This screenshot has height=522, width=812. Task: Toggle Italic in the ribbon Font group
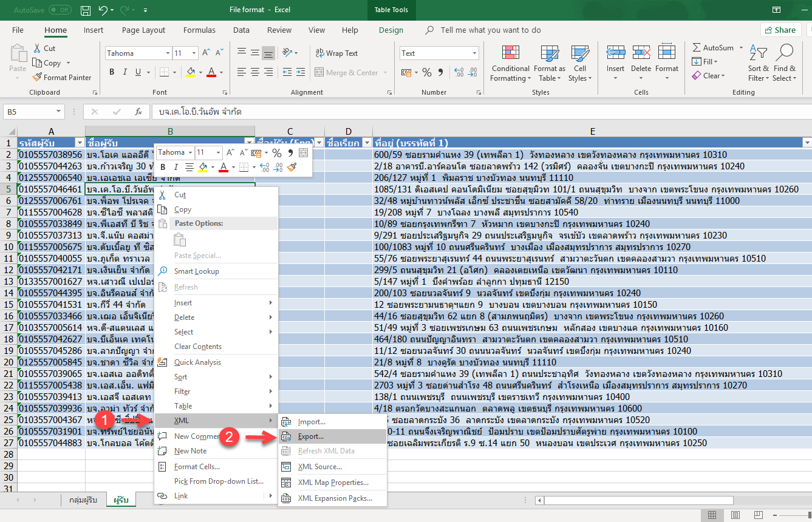126,72
